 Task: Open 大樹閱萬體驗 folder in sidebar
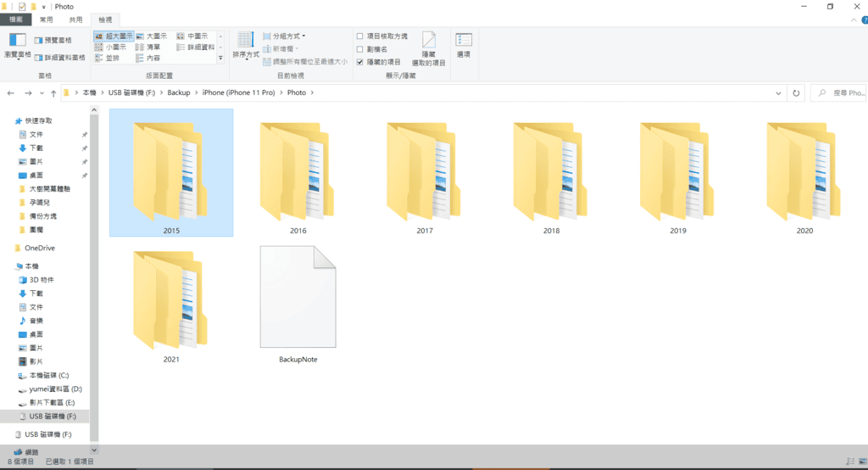[45, 188]
